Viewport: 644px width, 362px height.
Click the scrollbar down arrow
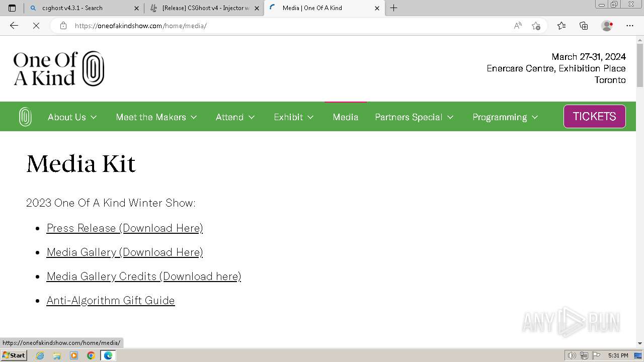tap(640, 343)
